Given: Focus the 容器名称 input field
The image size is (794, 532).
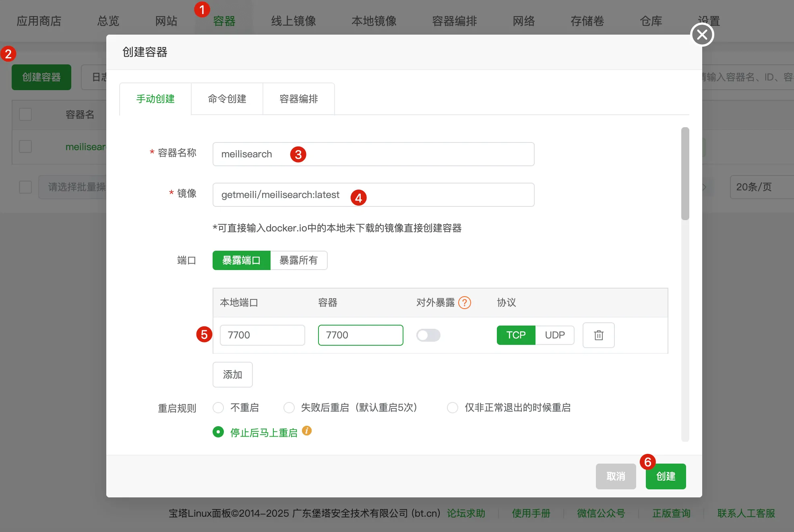Looking at the screenshot, I should pyautogui.click(x=374, y=154).
